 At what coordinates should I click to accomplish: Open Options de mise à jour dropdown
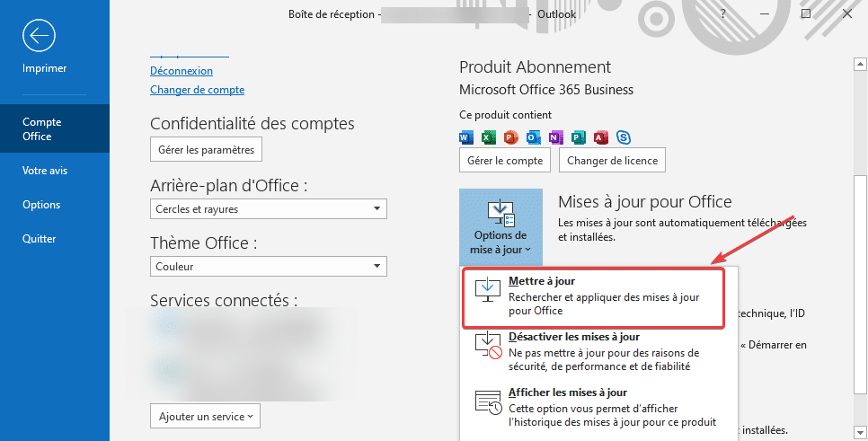point(501,226)
